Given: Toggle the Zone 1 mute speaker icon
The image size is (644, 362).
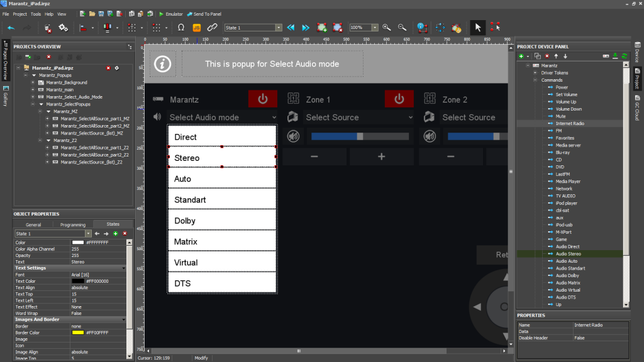Looking at the screenshot, I should (x=293, y=136).
